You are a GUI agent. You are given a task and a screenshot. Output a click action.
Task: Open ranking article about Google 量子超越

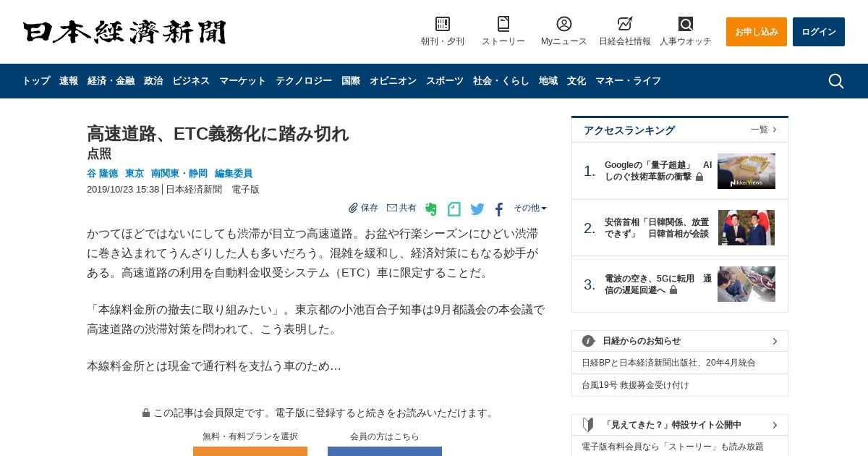tap(658, 171)
